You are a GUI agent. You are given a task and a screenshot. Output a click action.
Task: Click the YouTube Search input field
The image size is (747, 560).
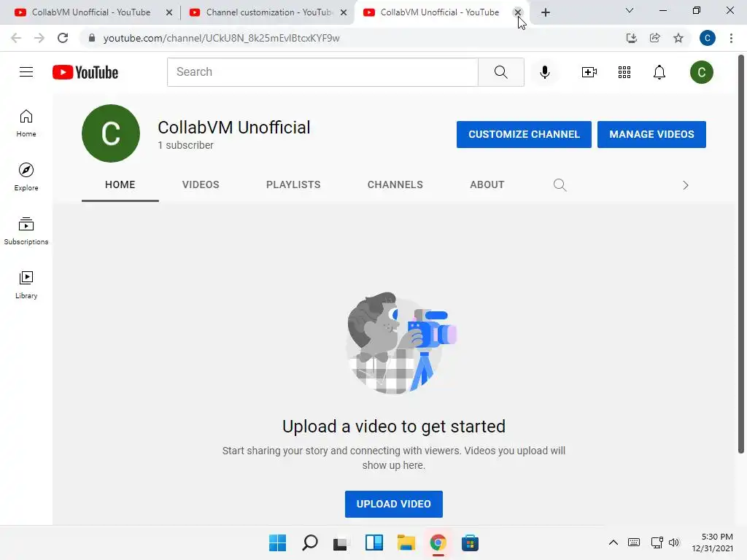[322, 72]
